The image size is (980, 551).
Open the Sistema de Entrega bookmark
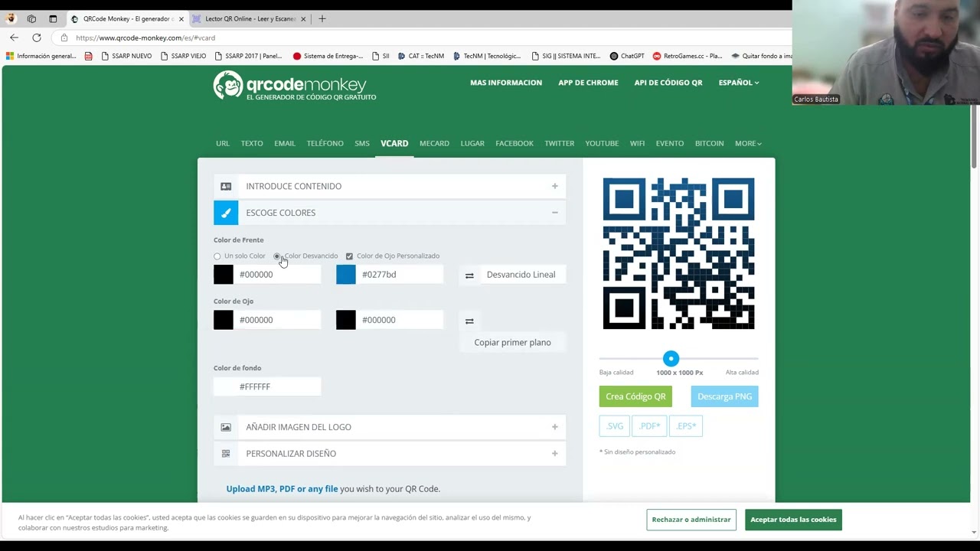tap(328, 56)
